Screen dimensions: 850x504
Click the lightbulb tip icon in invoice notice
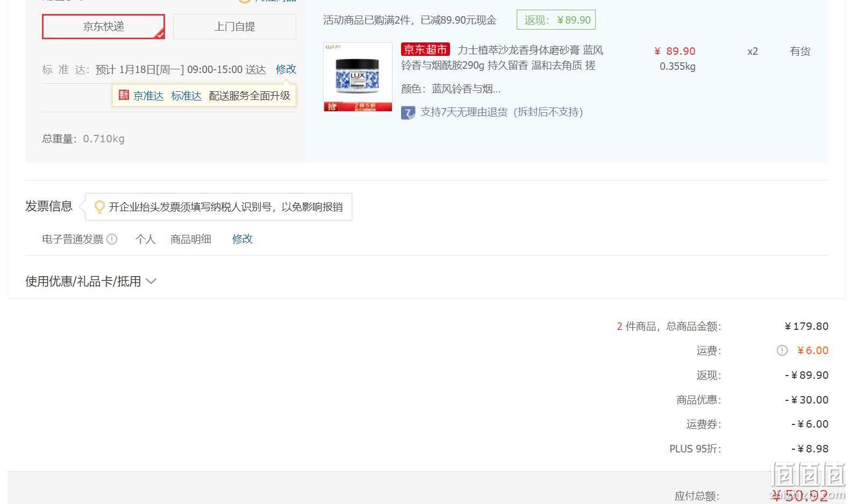[99, 207]
